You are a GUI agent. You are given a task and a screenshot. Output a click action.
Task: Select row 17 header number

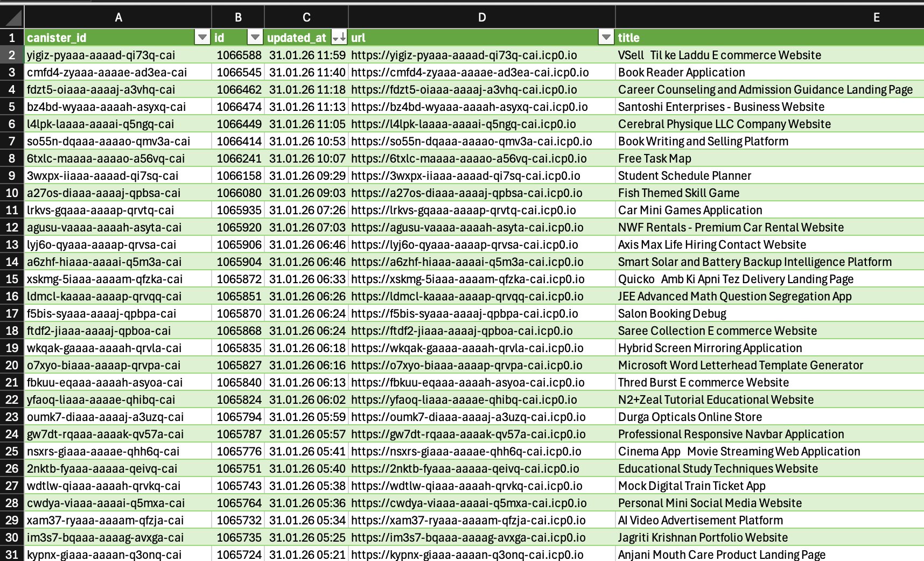(x=12, y=313)
